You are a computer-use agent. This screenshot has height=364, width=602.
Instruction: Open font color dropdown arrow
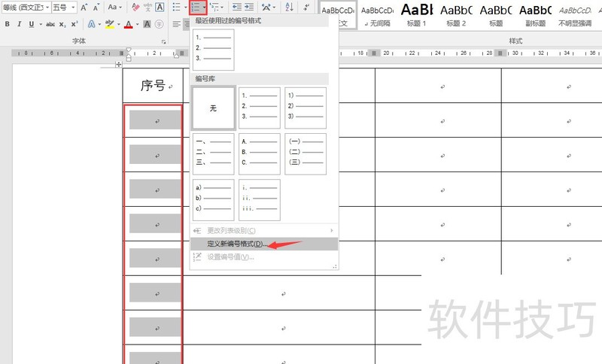[x=138, y=24]
